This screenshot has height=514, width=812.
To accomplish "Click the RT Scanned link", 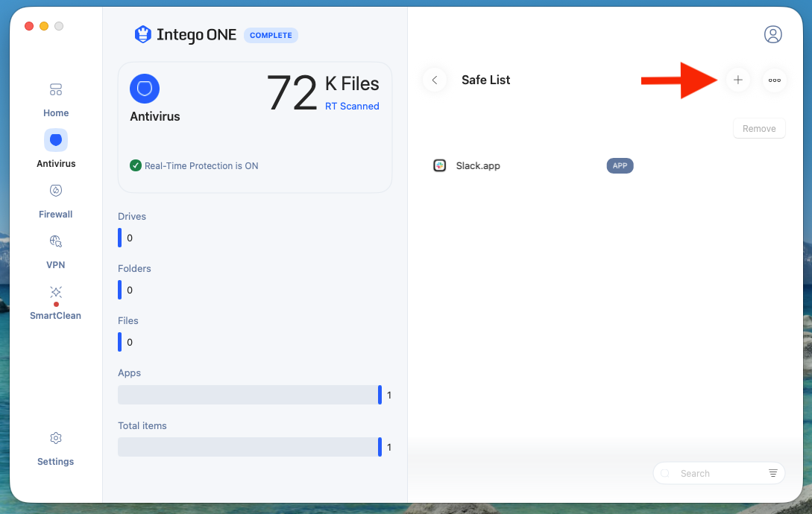I will pos(352,106).
